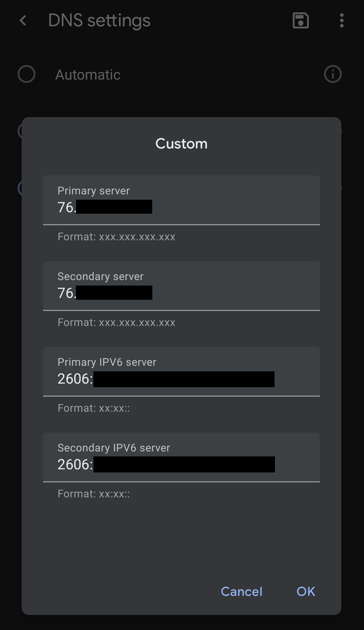Click the Secondary server input field

(x=181, y=286)
